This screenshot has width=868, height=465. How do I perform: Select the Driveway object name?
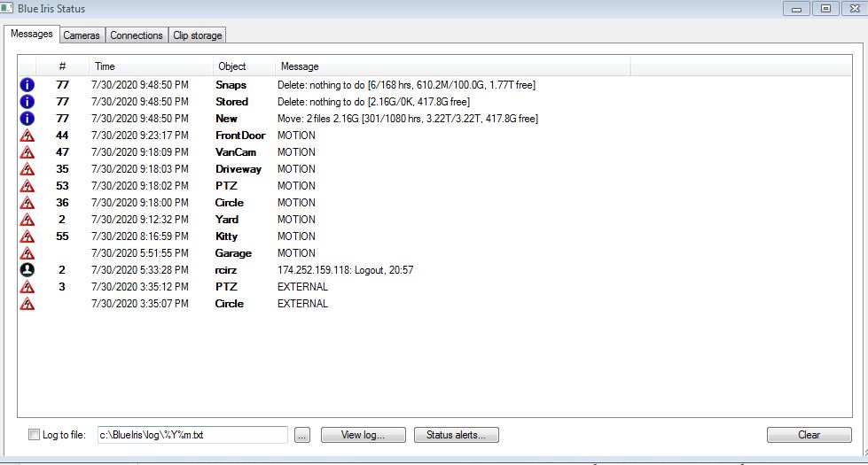pos(238,169)
